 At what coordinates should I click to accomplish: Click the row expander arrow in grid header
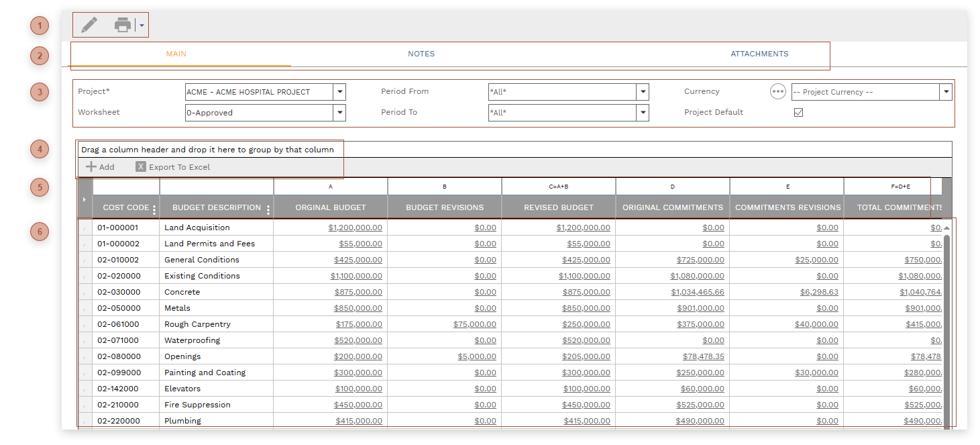point(85,199)
